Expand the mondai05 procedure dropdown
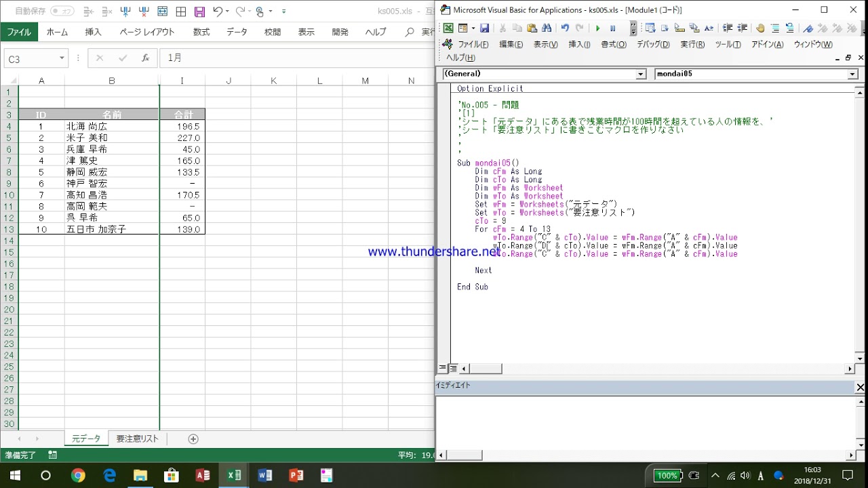The image size is (868, 488). tap(853, 74)
